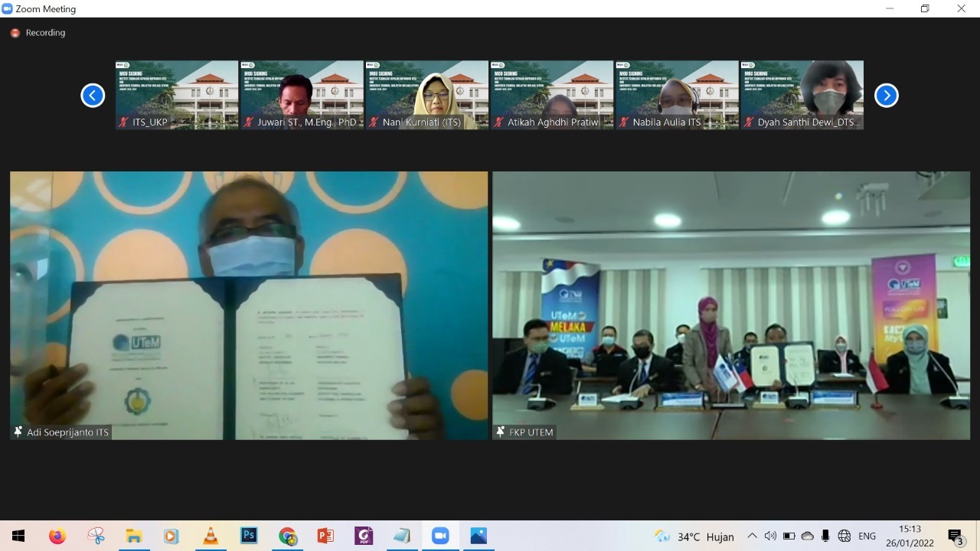Minimize the Zoom Meeting window
This screenshot has width=980, height=551.
(890, 9)
